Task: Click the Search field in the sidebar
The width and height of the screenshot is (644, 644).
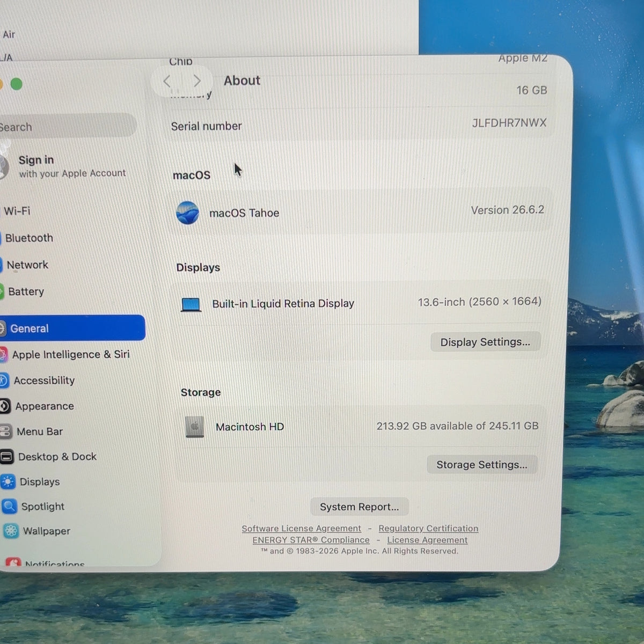Action: pos(68,127)
